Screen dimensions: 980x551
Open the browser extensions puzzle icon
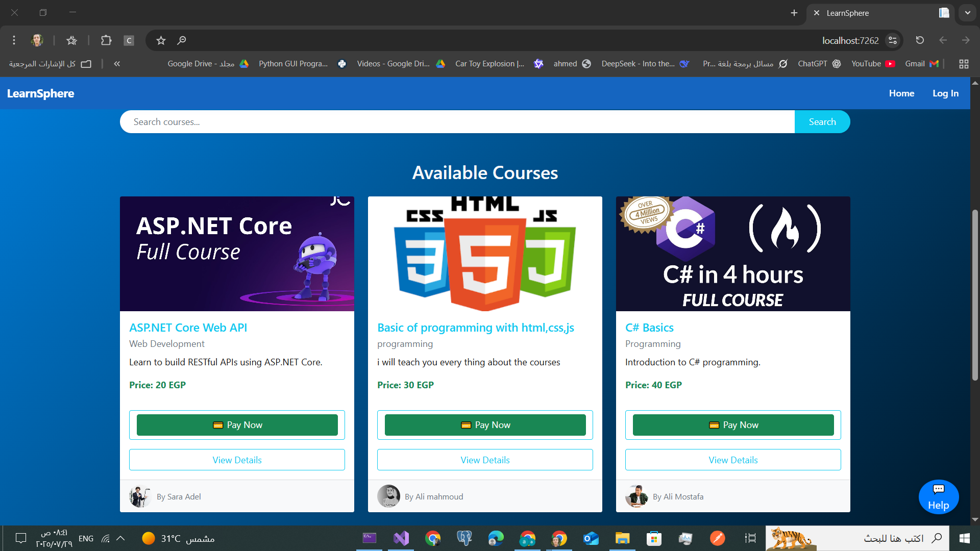coord(106,40)
